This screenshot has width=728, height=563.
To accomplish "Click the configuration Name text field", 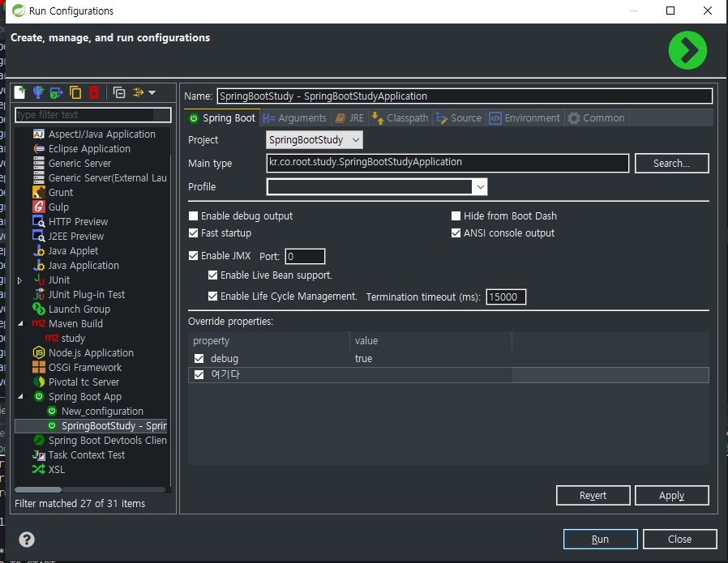I will [465, 96].
